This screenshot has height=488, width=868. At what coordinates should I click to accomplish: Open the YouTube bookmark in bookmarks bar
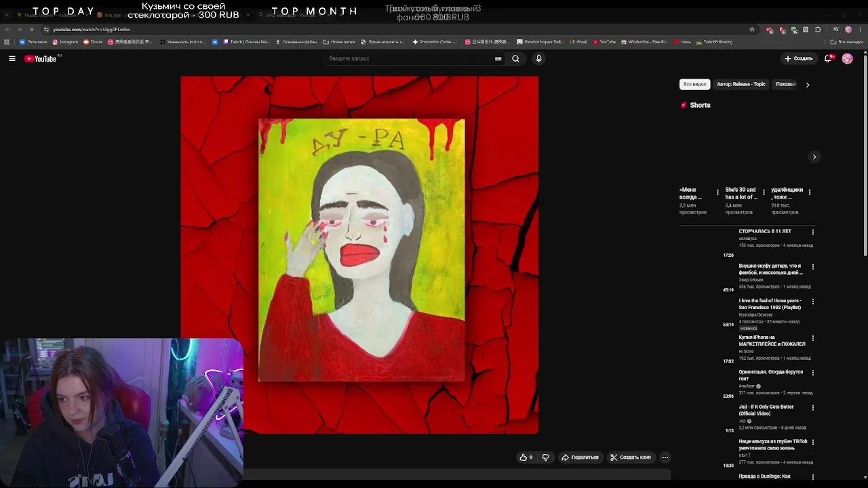coord(604,42)
